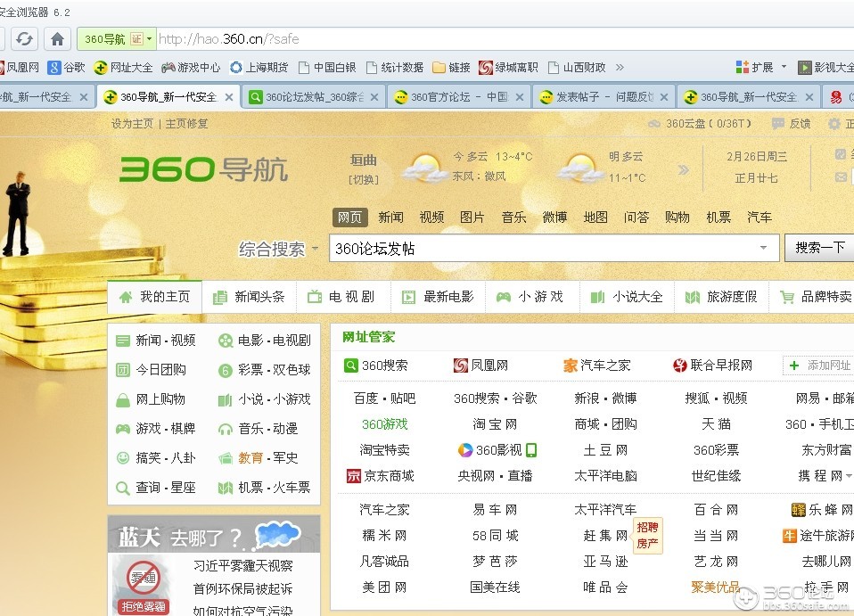Click the 拒绝雾霾 thumbnail image
This screenshot has height=616, width=854.
click(143, 585)
